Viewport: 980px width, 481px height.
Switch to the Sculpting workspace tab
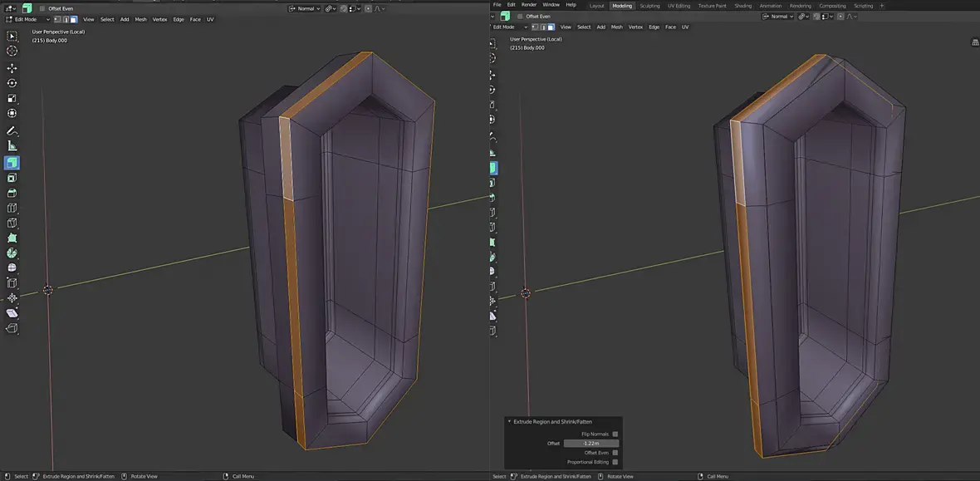(649, 6)
